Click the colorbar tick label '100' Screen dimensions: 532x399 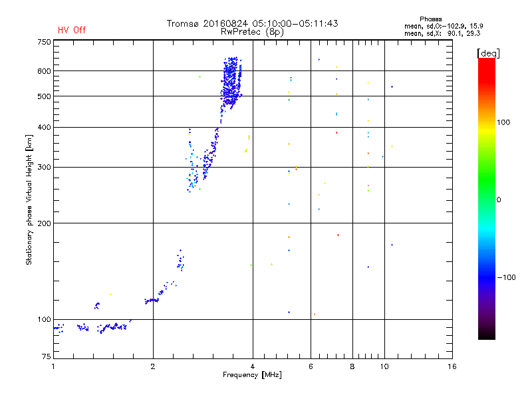click(x=503, y=122)
